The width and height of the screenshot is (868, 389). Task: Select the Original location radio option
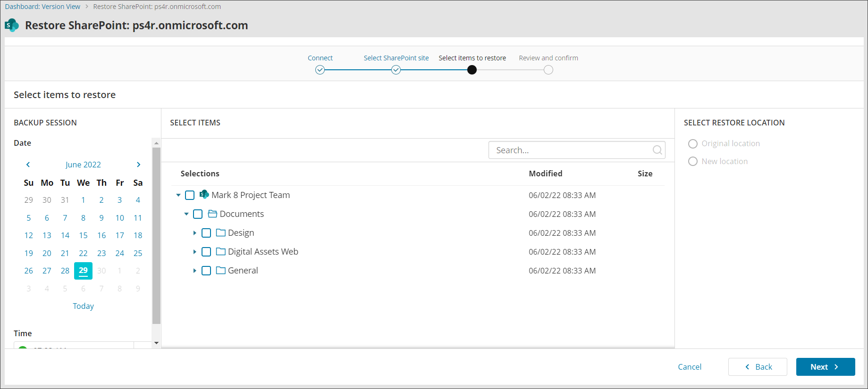(692, 144)
